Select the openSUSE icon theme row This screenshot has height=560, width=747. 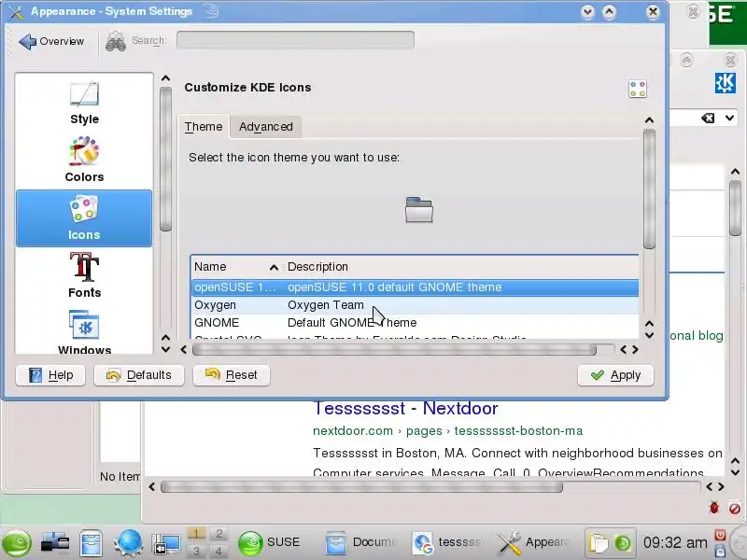[x=415, y=287]
